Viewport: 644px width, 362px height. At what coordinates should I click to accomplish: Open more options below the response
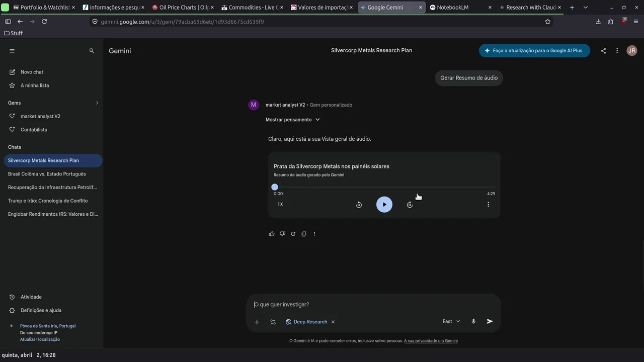click(314, 234)
